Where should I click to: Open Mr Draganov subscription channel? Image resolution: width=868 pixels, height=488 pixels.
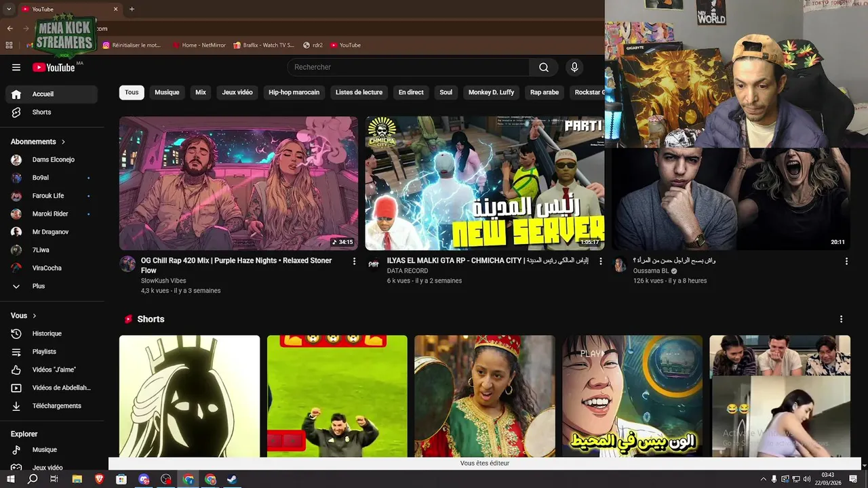pos(52,232)
